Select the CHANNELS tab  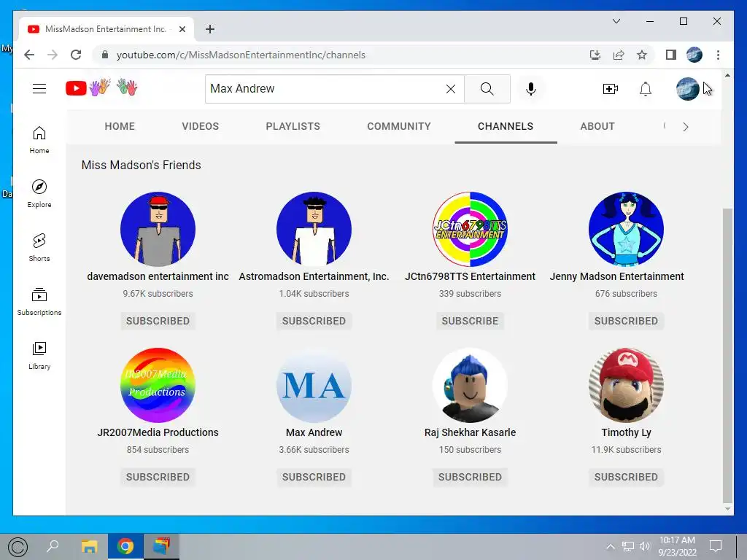(506, 126)
